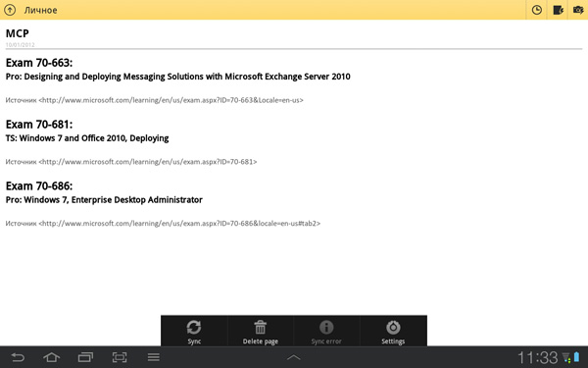The image size is (588, 368).
Task: Select the 10/01/2012 page date
Action: 20,45
